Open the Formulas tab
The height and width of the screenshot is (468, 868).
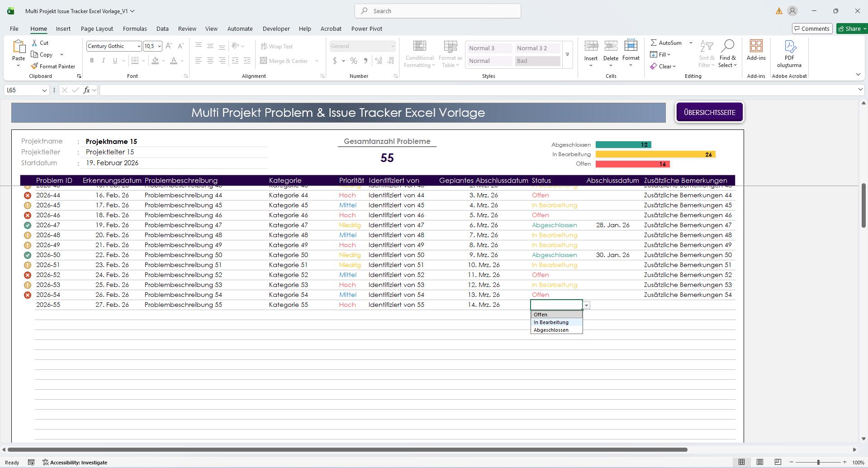135,29
